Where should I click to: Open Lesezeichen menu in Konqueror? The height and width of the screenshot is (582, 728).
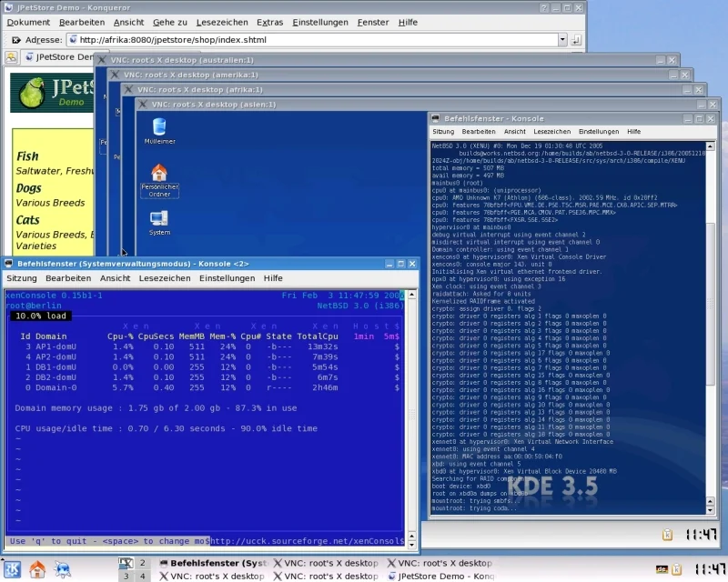[222, 22]
